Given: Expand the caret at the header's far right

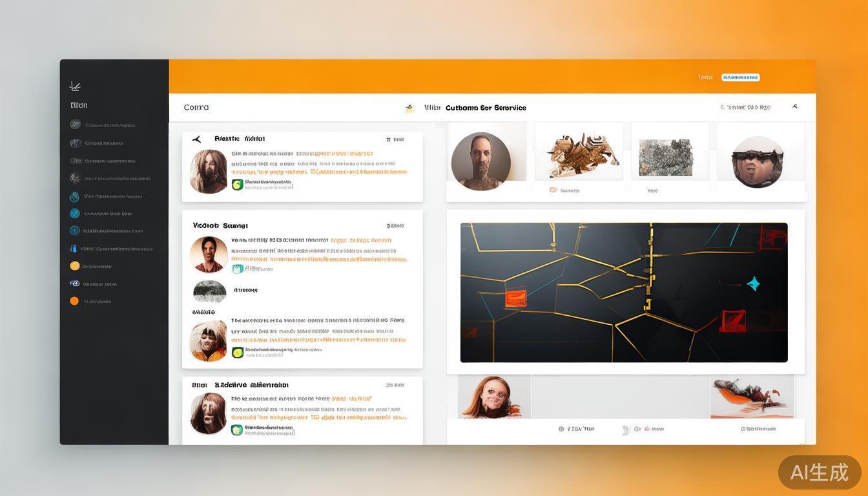Looking at the screenshot, I should [x=794, y=107].
